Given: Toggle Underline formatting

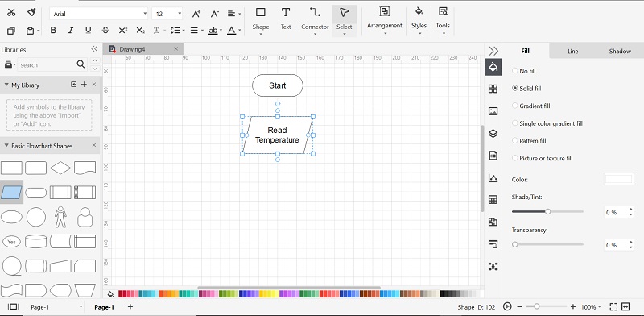Looking at the screenshot, I should click(x=88, y=30).
